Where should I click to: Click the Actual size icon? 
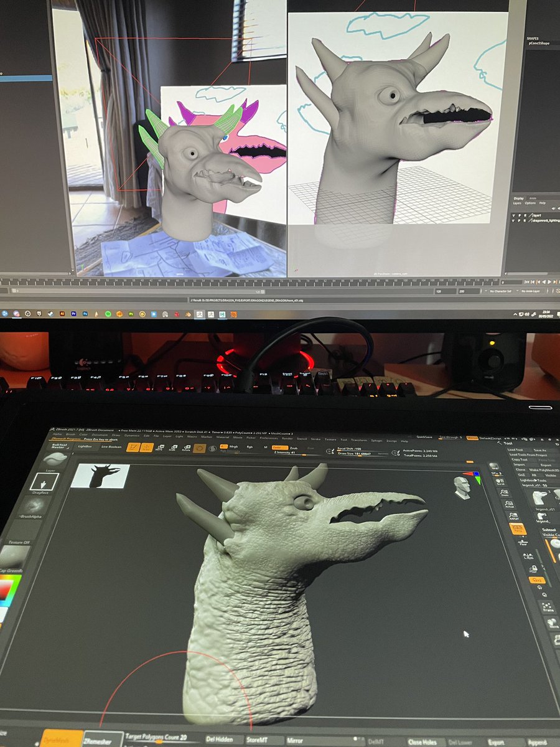509,505
